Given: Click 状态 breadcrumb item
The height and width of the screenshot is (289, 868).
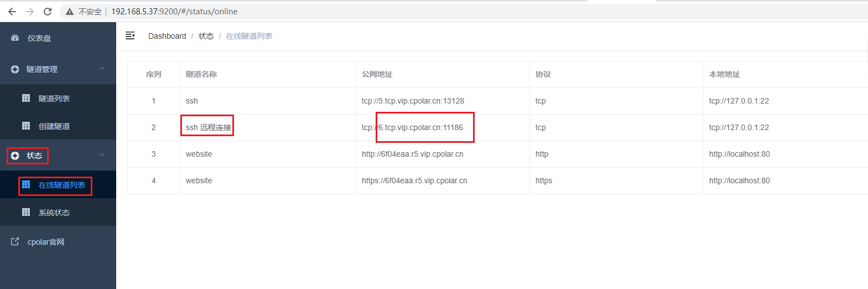Looking at the screenshot, I should (x=206, y=36).
